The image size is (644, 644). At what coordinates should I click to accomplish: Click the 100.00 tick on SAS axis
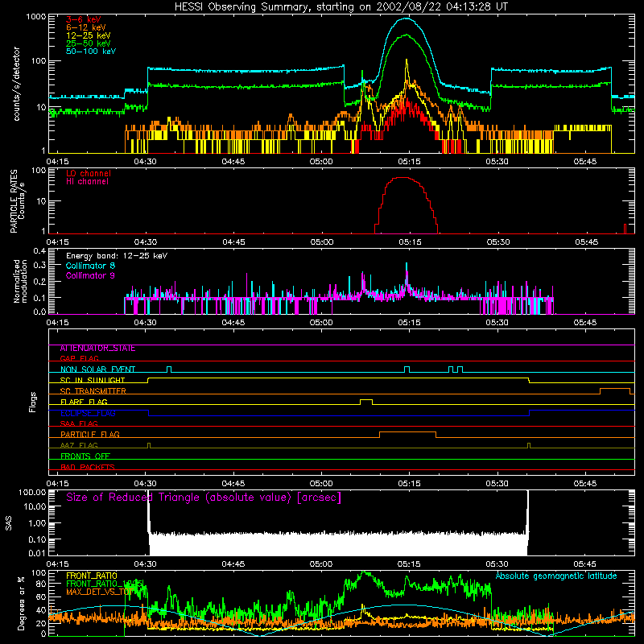(32, 492)
